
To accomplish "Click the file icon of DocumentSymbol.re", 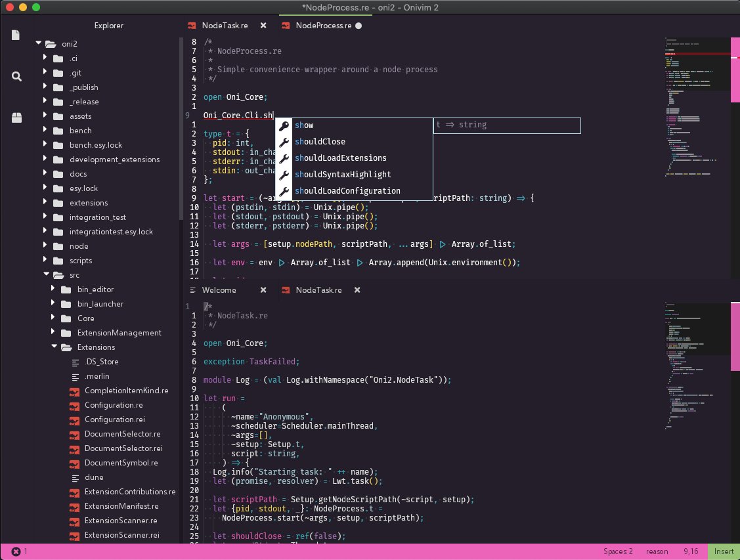I will [74, 463].
